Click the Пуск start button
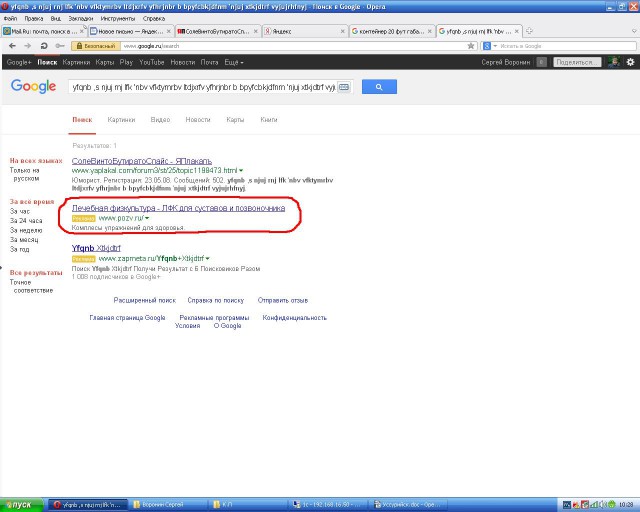The image size is (640, 512). pyautogui.click(x=22, y=505)
